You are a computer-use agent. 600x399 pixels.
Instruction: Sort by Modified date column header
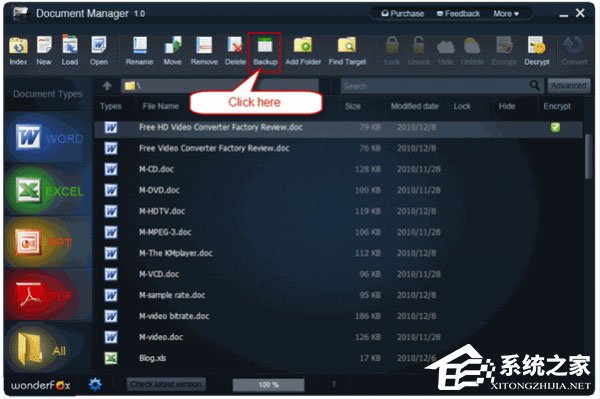click(414, 106)
